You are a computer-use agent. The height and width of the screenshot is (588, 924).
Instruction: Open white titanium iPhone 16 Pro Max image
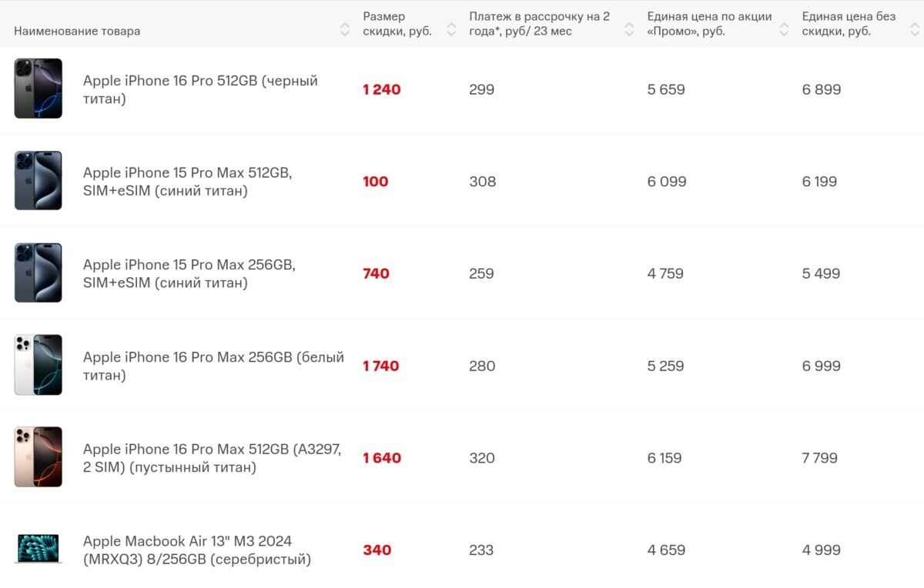(38, 365)
